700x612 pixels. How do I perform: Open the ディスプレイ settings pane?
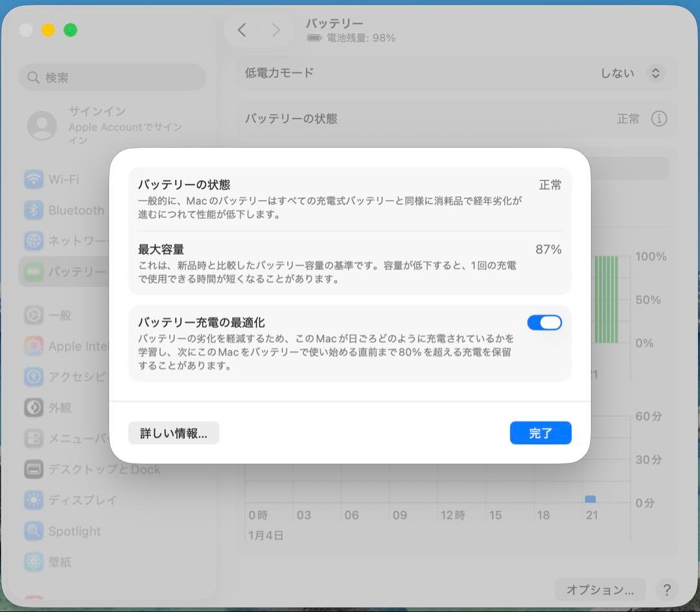click(x=71, y=500)
